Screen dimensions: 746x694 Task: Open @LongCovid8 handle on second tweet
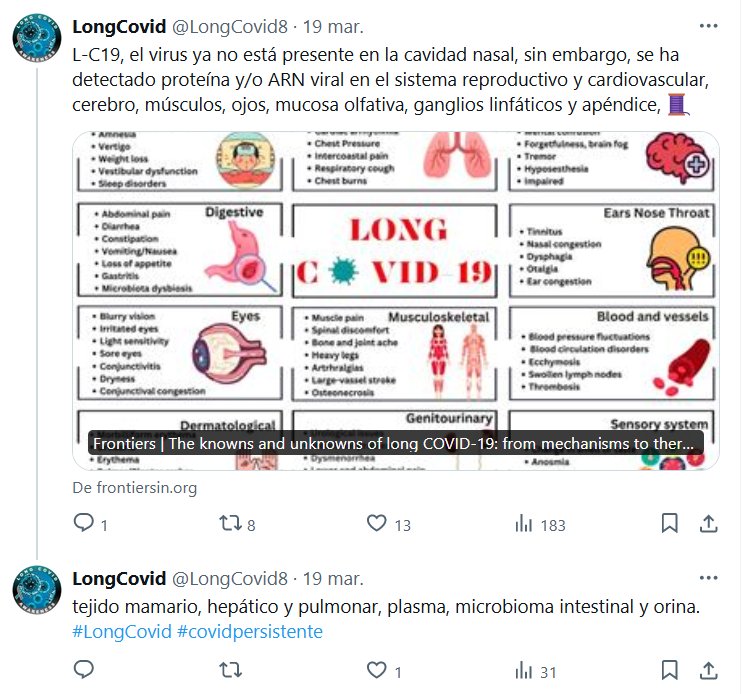[x=230, y=578]
